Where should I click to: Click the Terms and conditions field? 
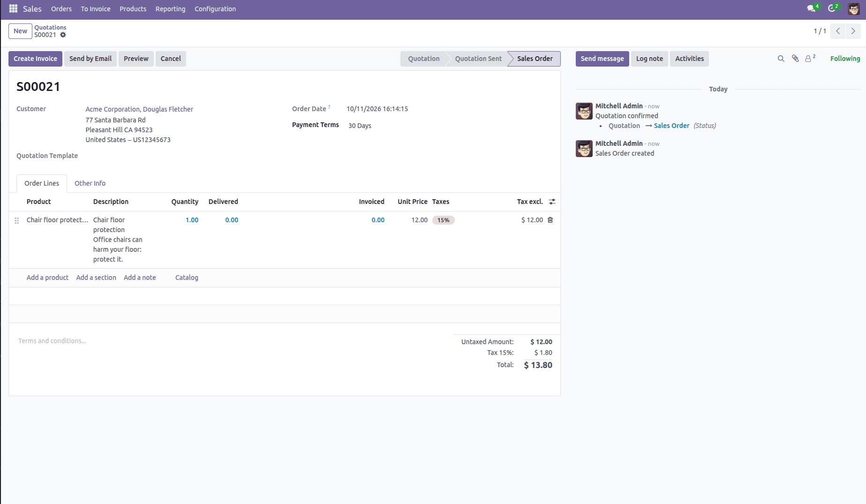232,341
